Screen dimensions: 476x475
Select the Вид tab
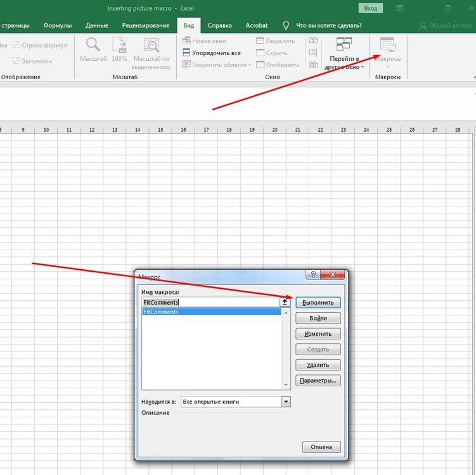click(x=188, y=25)
